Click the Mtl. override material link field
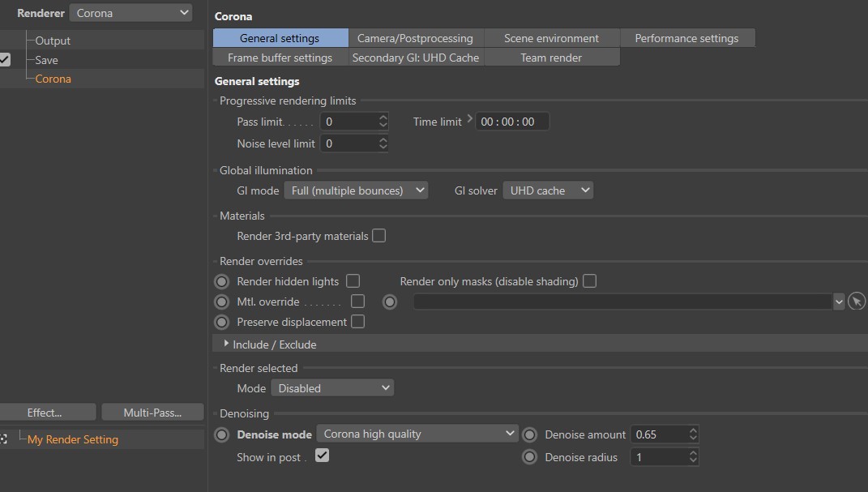 (622, 302)
